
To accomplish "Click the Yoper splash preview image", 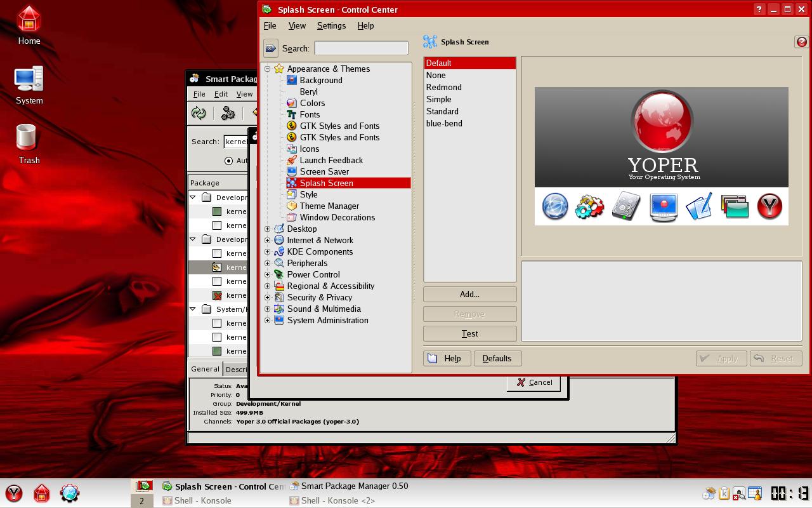I will click(661, 156).
